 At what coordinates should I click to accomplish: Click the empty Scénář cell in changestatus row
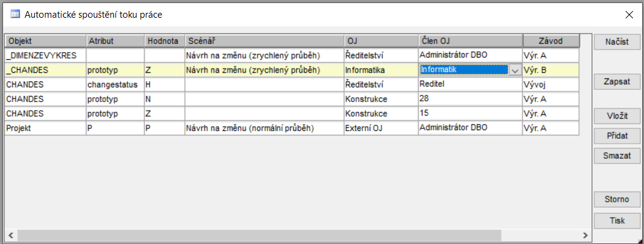pyautogui.click(x=264, y=84)
